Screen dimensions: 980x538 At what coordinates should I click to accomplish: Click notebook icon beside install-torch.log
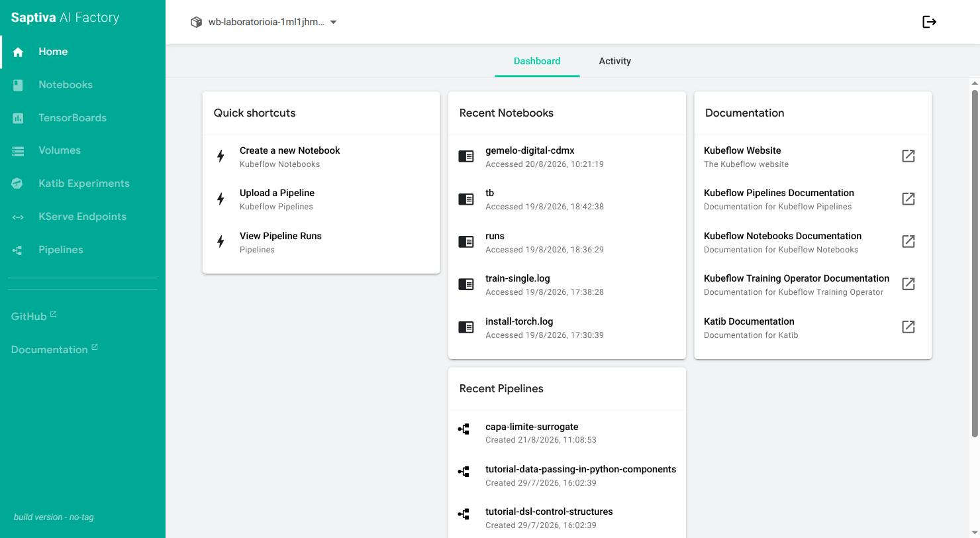466,327
